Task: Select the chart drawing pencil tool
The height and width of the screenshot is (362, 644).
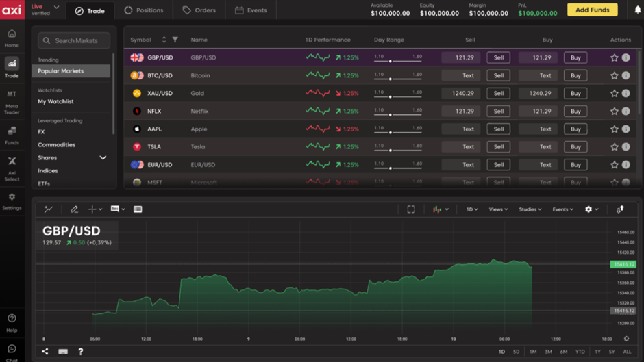Action: pos(74,209)
